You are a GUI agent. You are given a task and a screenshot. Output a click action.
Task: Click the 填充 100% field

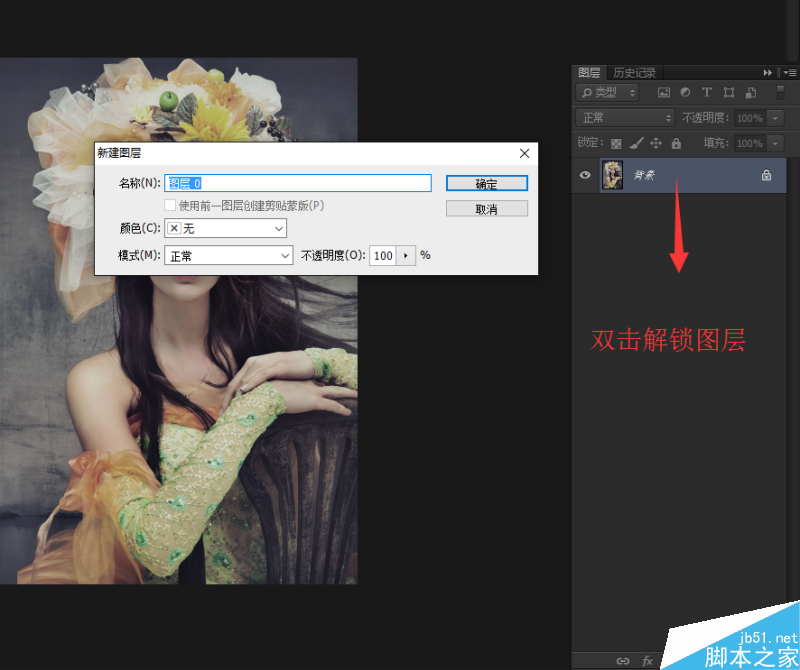(x=749, y=143)
